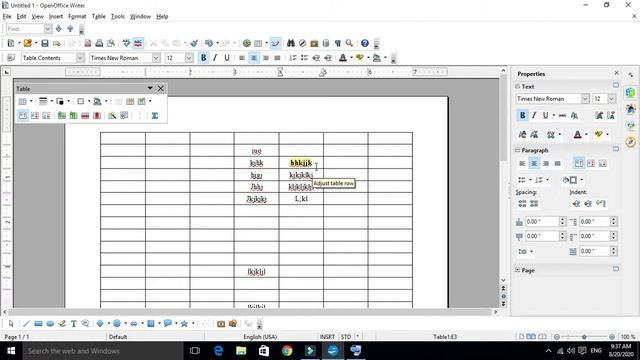Click the Zoom magnifier icon in toolbar
The width and height of the screenshot is (640, 360).
tap(349, 43)
